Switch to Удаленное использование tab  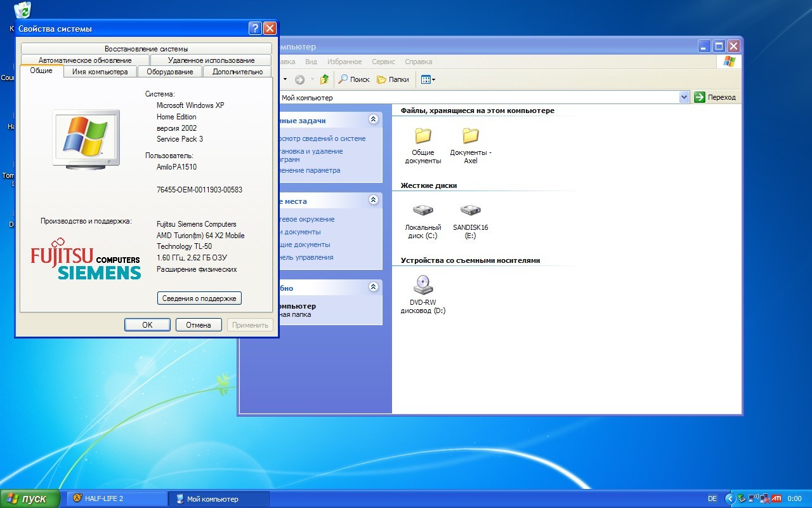[x=211, y=60]
